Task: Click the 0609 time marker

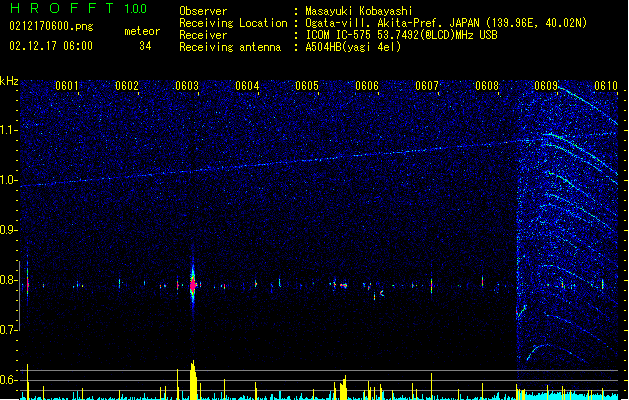Action: tap(546, 86)
